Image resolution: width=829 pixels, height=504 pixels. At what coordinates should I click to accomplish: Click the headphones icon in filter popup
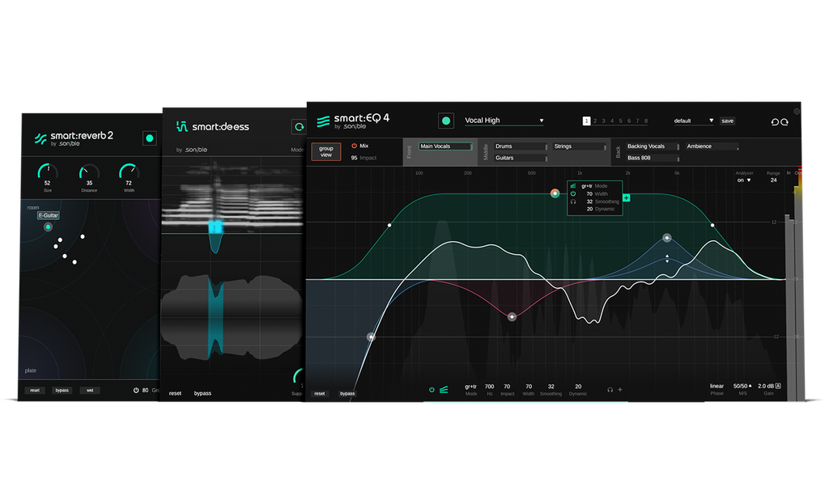coord(573,201)
